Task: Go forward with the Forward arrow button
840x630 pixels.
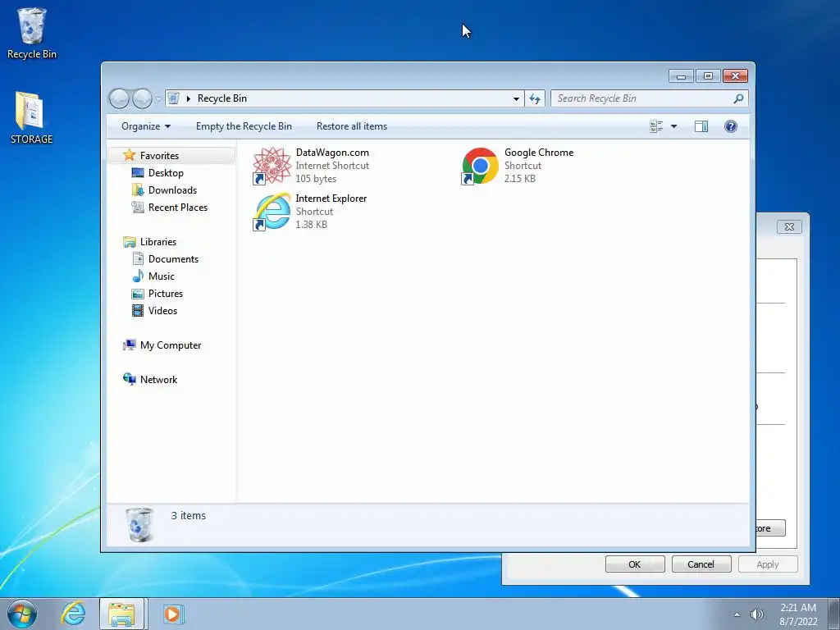Action: [x=141, y=98]
